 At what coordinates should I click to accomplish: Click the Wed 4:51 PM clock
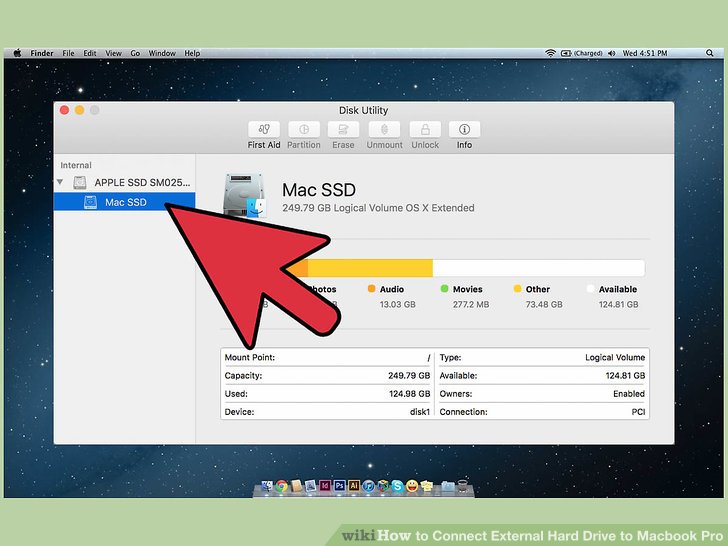click(645, 53)
